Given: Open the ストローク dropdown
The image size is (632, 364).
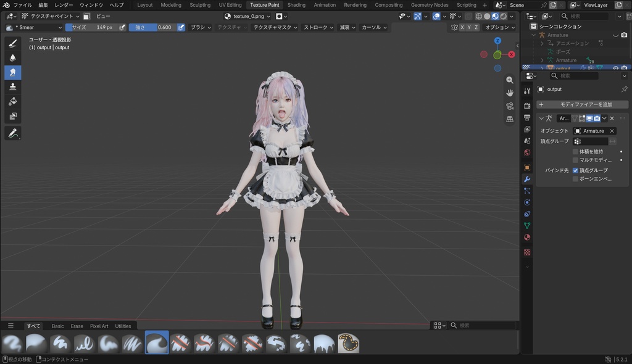Looking at the screenshot, I should click(318, 27).
